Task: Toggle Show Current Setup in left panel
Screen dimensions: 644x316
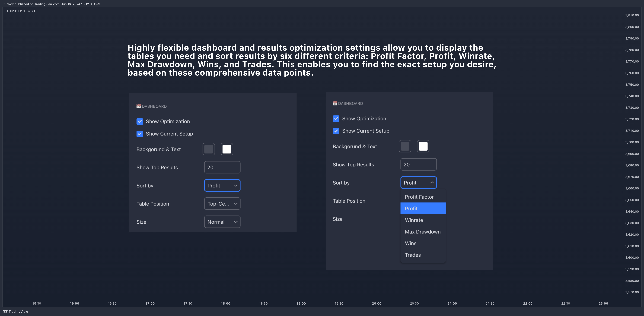Action: click(140, 134)
